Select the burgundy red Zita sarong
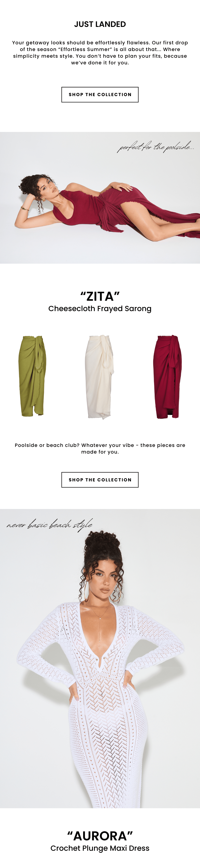The height and width of the screenshot is (868, 200). pos(167,377)
